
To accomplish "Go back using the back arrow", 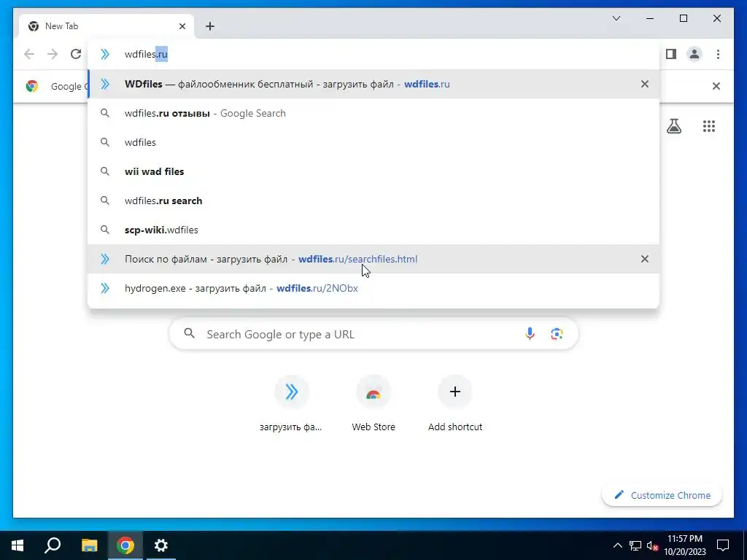I will (29, 54).
